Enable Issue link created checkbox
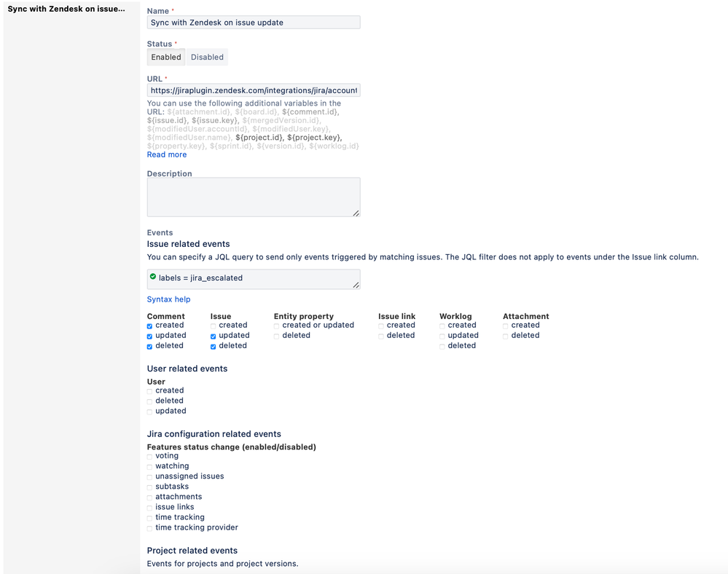 (x=380, y=326)
